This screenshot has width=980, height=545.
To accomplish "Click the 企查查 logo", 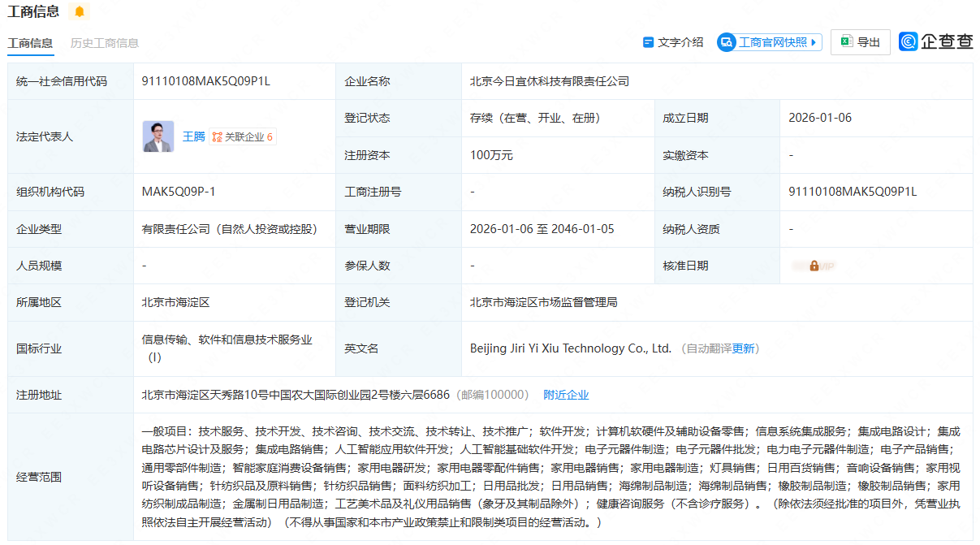I will coord(936,42).
